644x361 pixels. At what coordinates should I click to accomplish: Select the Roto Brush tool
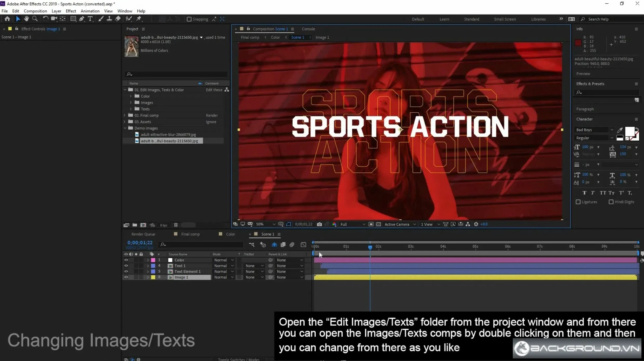tap(129, 19)
